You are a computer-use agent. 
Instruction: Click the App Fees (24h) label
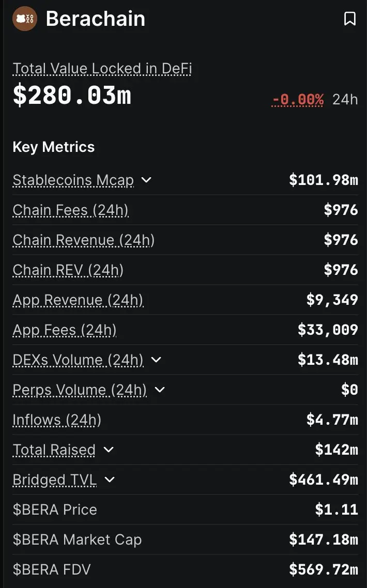(65, 330)
